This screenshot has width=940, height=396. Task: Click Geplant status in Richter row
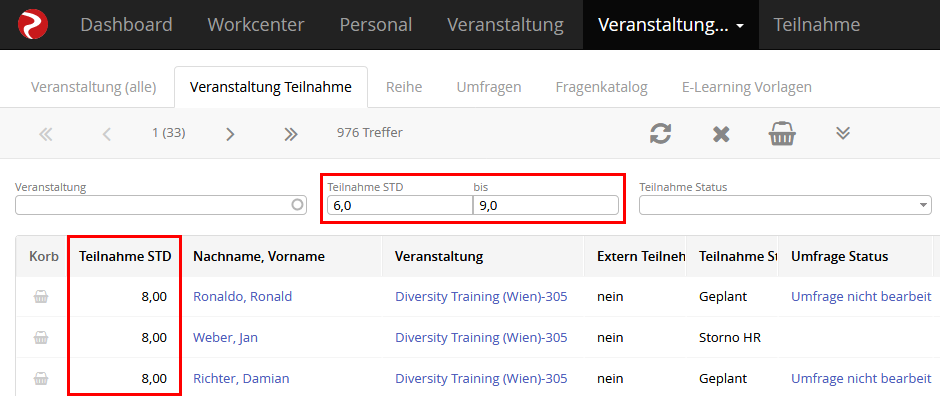[x=722, y=379]
